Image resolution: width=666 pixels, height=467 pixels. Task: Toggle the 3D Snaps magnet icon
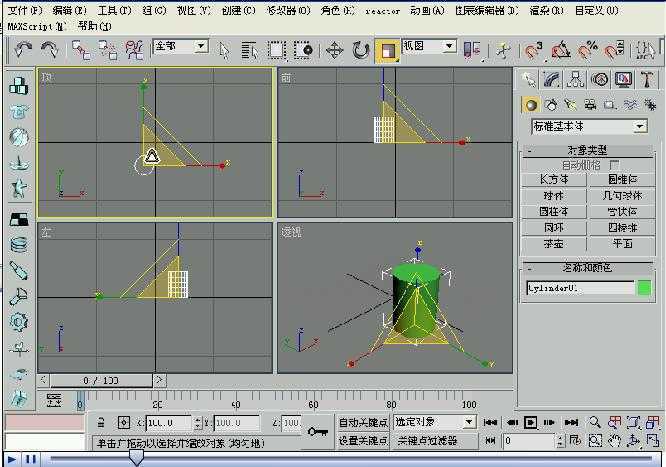pyautogui.click(x=532, y=51)
